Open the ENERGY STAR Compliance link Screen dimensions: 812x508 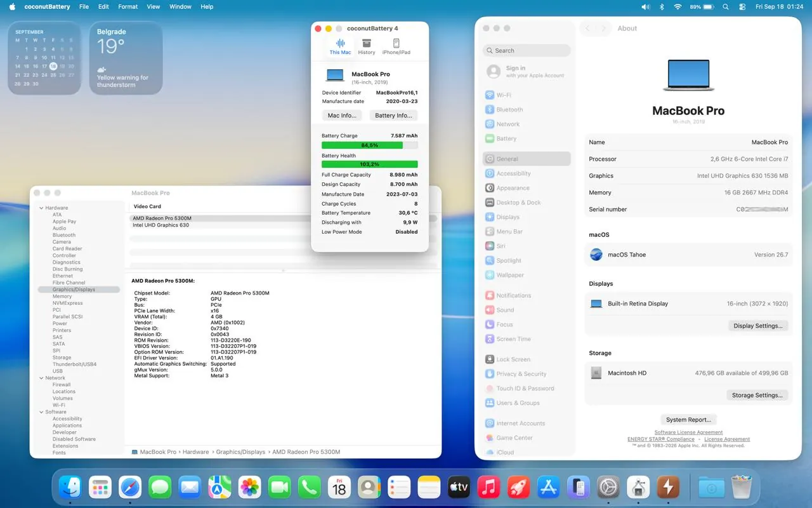[661, 439]
